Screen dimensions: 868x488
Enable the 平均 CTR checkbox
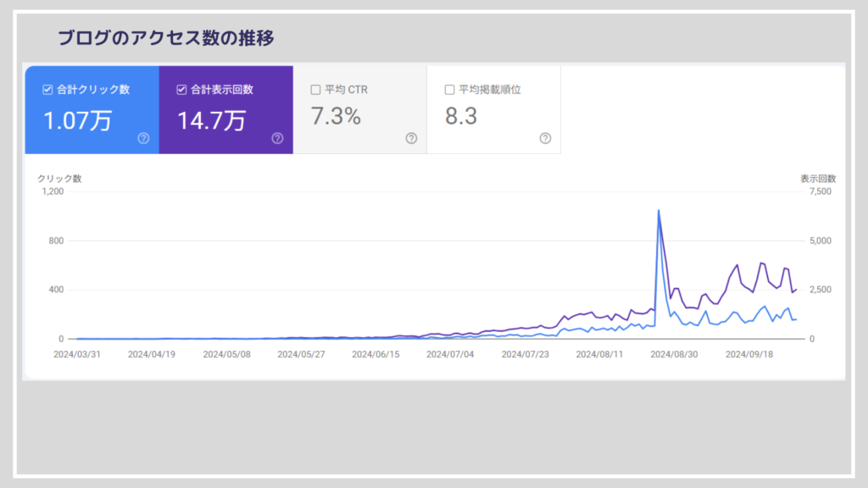coord(315,90)
